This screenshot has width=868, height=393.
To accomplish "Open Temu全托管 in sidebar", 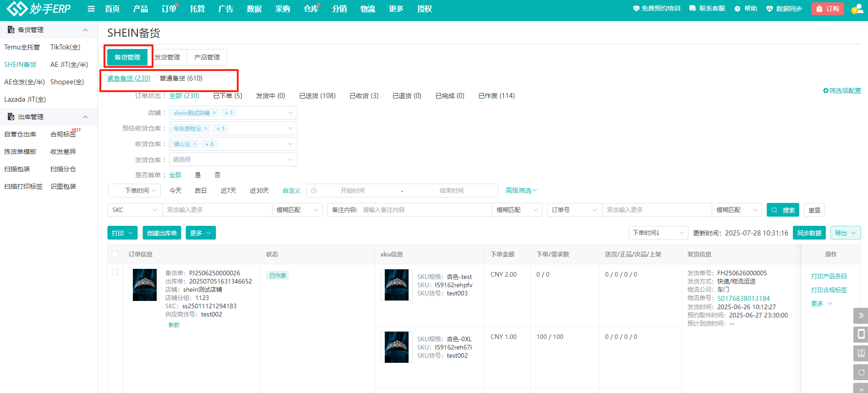I will tap(22, 47).
